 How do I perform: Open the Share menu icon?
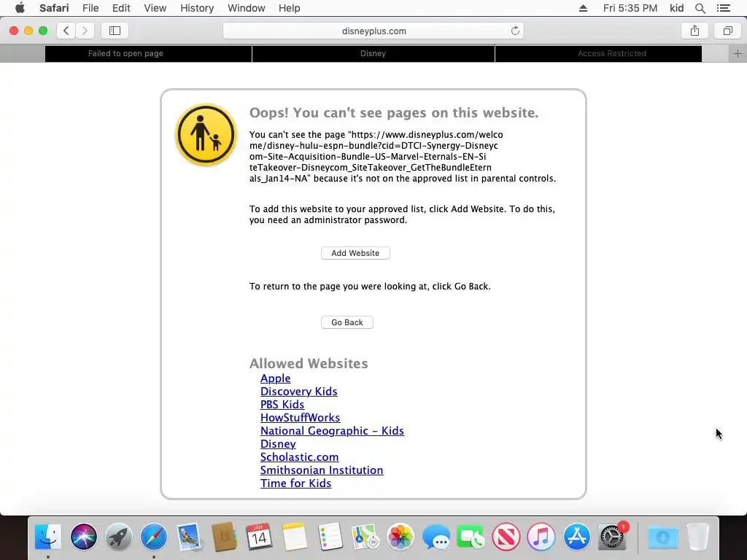click(x=694, y=31)
